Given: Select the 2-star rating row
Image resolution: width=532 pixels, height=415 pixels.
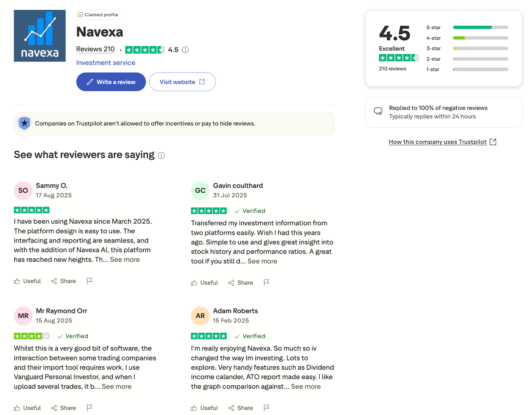Looking at the screenshot, I should click(x=467, y=59).
